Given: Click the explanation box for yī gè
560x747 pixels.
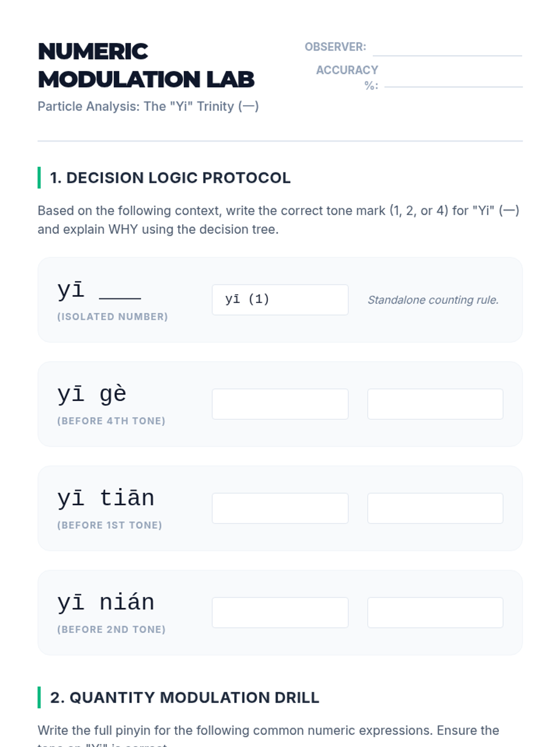Looking at the screenshot, I should [x=435, y=404].
